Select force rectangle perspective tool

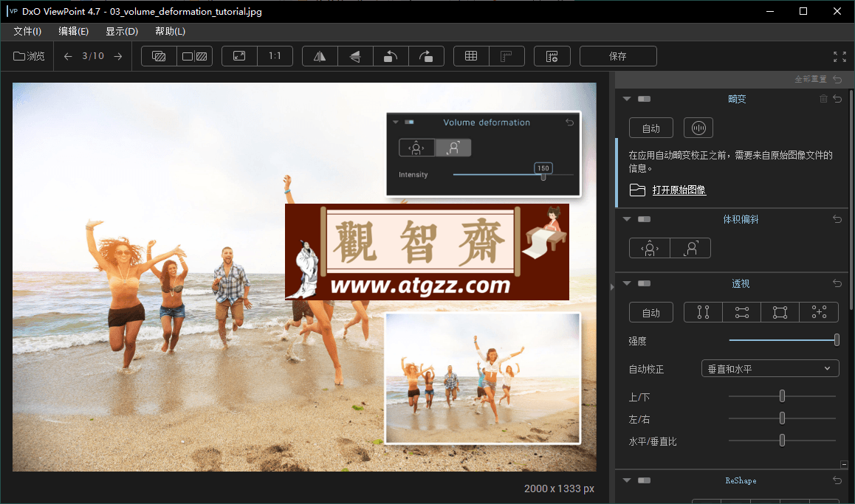(780, 313)
